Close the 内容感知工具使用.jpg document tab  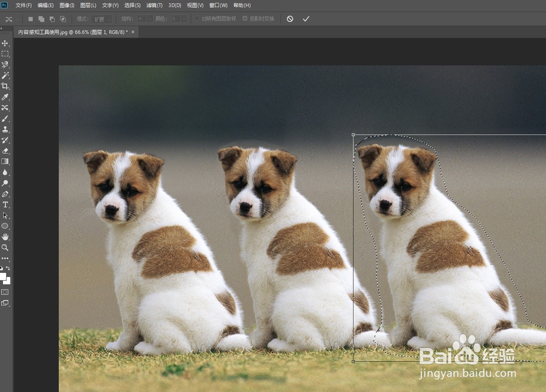pyautogui.click(x=133, y=32)
